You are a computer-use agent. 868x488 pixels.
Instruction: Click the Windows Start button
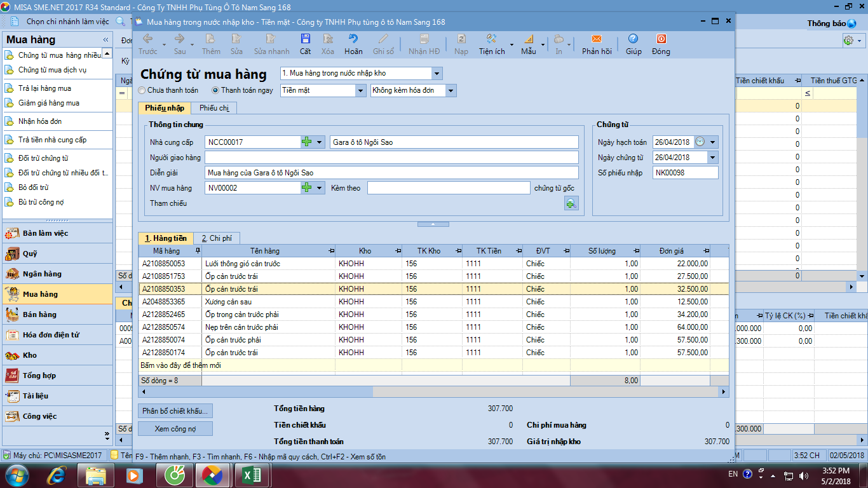[17, 475]
